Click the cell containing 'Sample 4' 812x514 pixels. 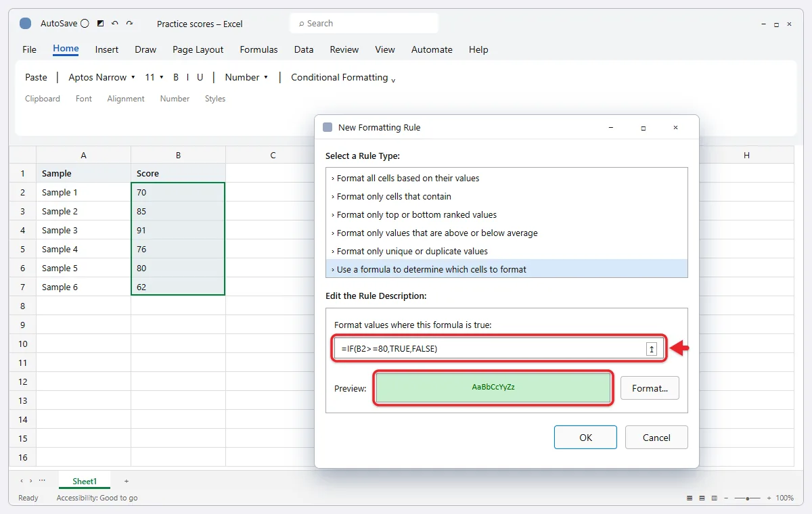point(83,249)
